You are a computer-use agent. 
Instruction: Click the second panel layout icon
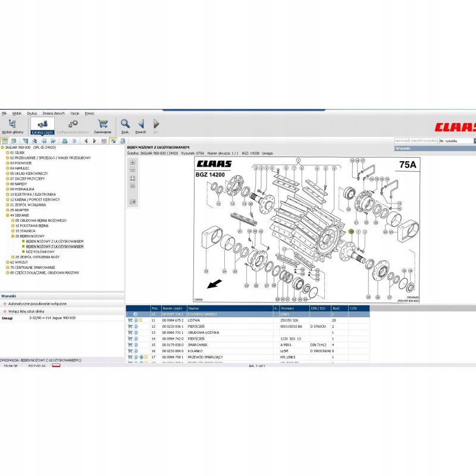(x=14, y=141)
